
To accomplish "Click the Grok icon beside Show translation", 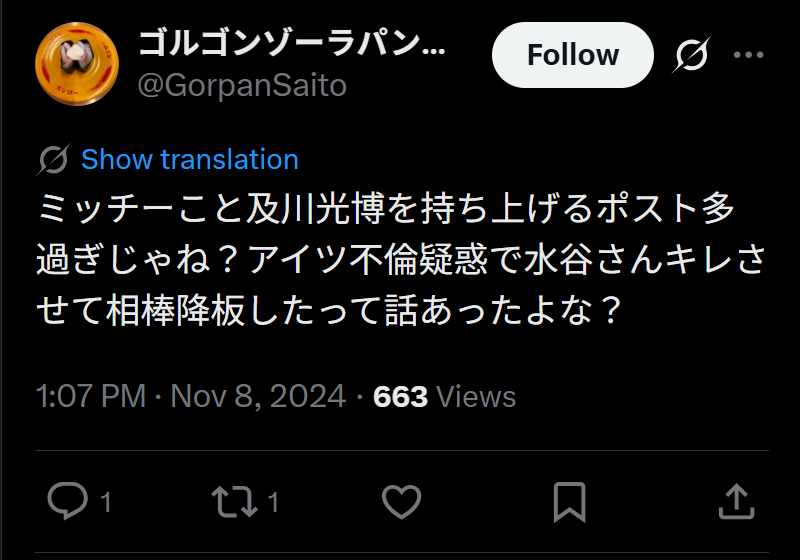I will click(x=52, y=160).
